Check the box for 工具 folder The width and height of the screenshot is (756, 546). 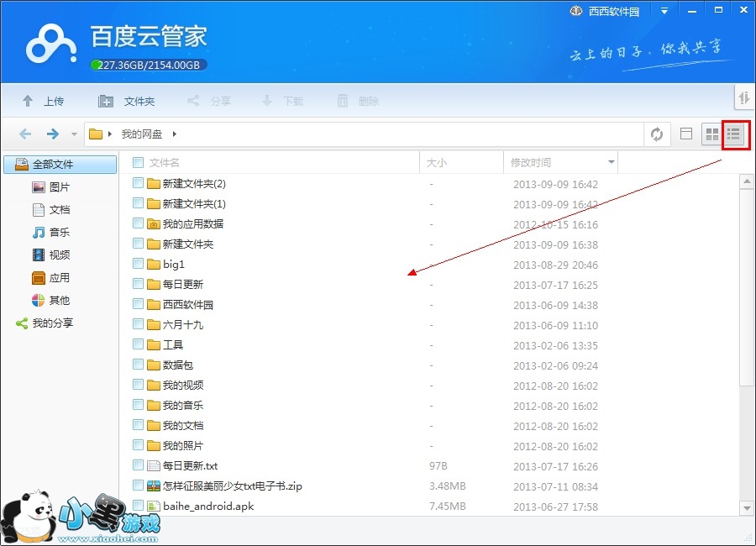138,344
